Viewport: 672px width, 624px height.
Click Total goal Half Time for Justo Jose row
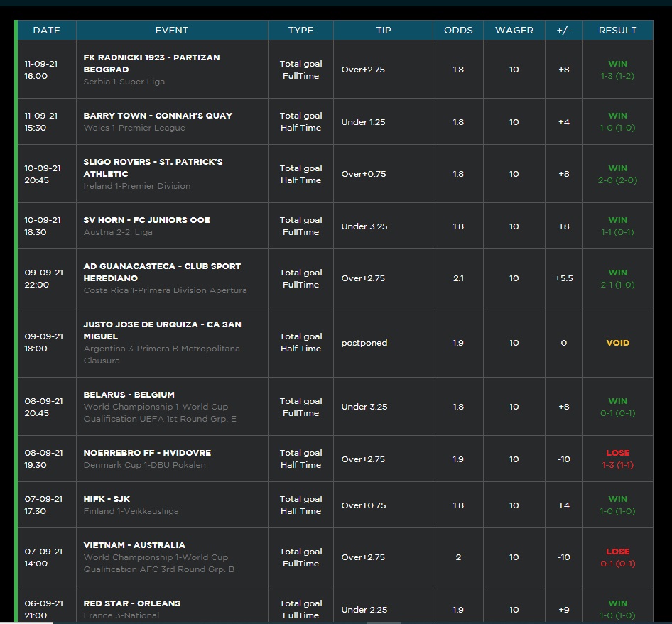pyautogui.click(x=301, y=343)
